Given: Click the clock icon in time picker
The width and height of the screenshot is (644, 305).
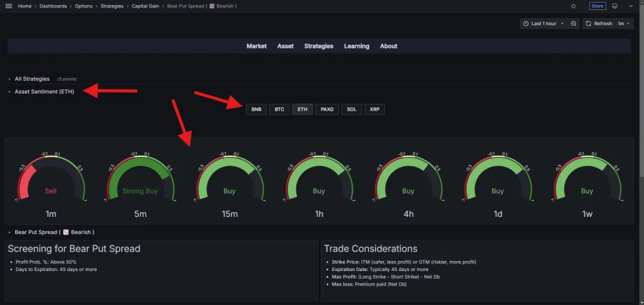Looking at the screenshot, I should click(x=526, y=23).
